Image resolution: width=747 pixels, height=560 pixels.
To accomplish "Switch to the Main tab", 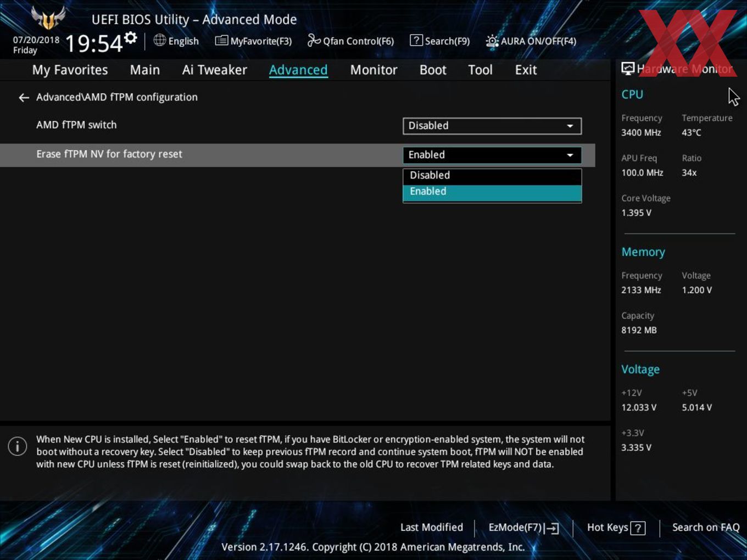I will pos(145,70).
